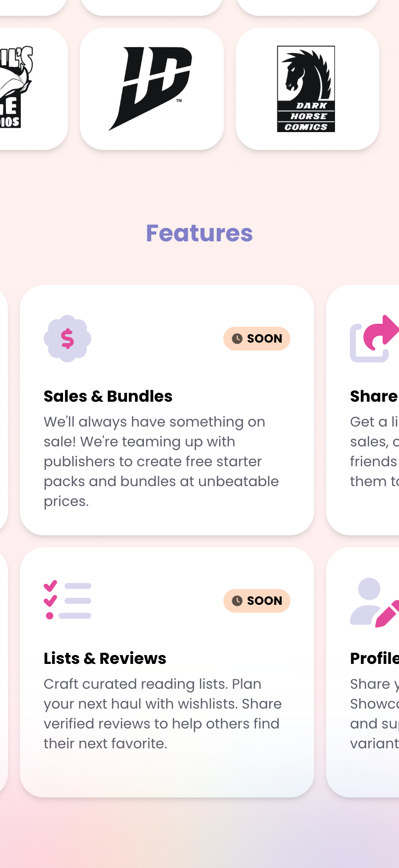Click the checklist icon for Lists & Reviews
399x868 pixels.
pyautogui.click(x=67, y=600)
